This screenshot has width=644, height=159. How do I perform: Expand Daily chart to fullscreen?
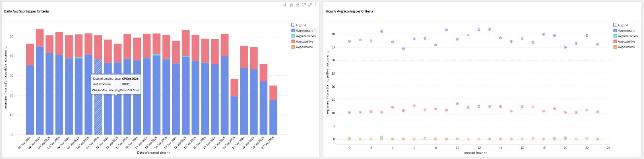point(310,5)
